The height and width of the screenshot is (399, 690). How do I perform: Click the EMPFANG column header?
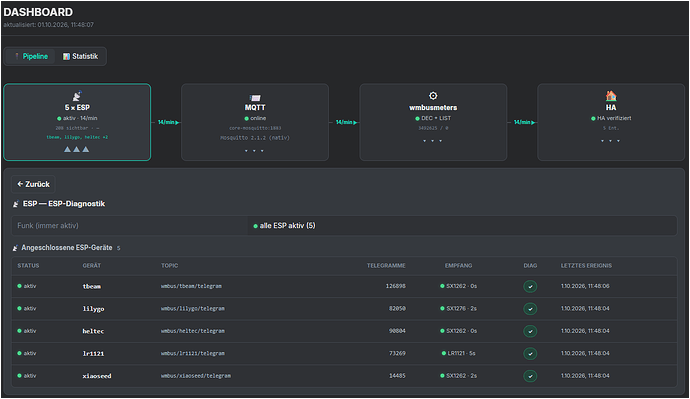(459, 266)
